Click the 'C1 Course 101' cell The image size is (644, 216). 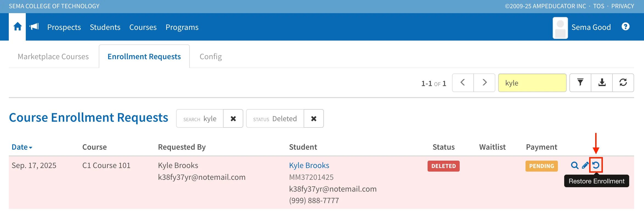pyautogui.click(x=106, y=165)
